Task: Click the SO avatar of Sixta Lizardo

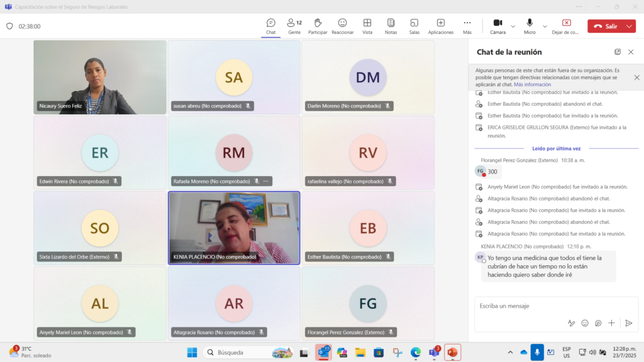Action: [100, 228]
